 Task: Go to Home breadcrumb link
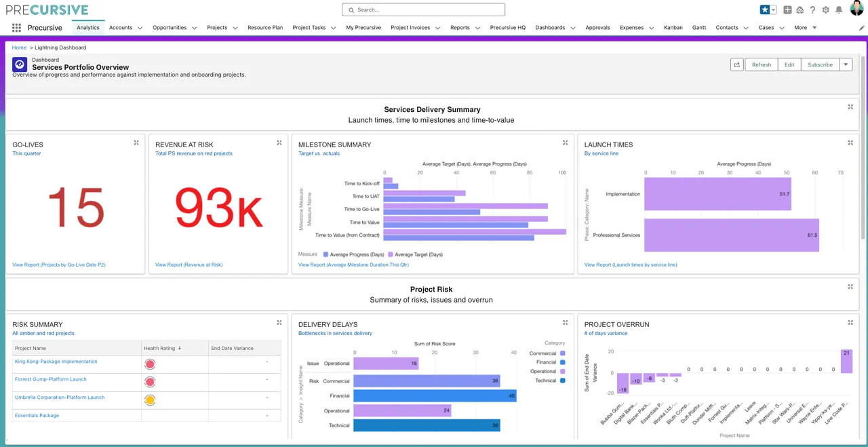[19, 47]
